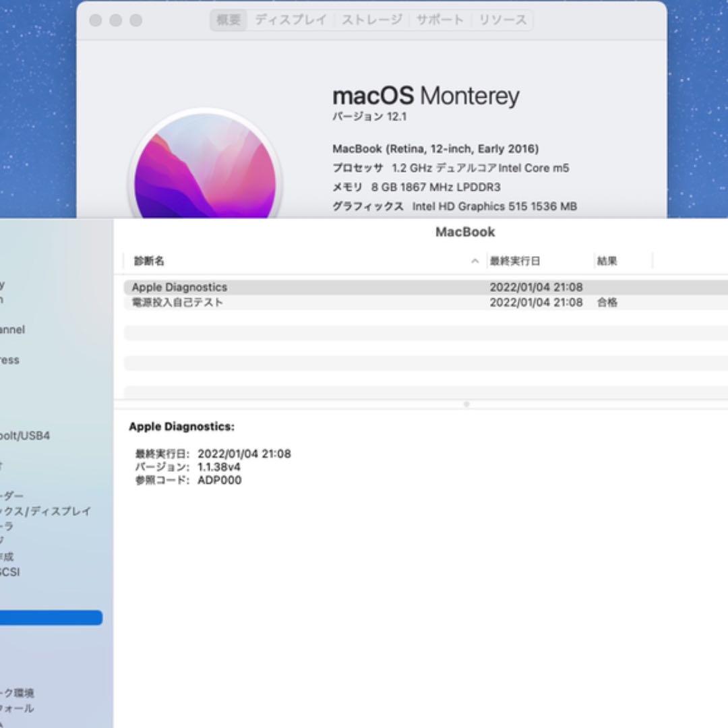Select the SCSI sidebar item
Screen dimensions: 728x728
point(9,572)
